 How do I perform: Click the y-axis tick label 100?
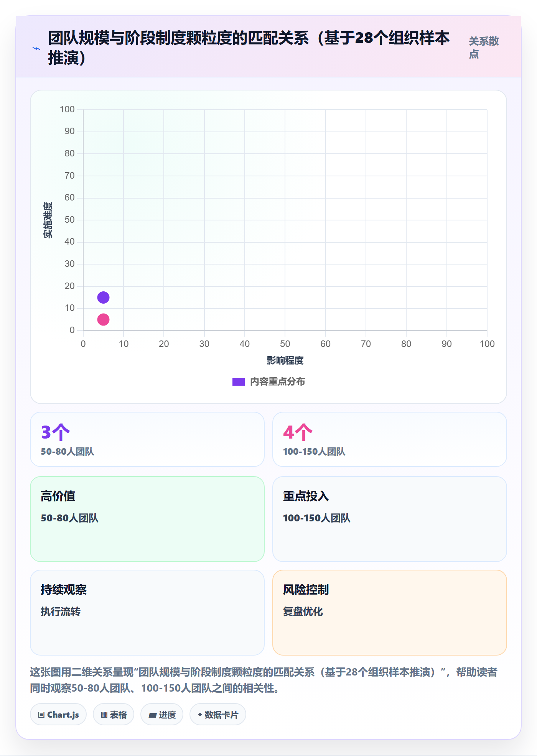67,109
